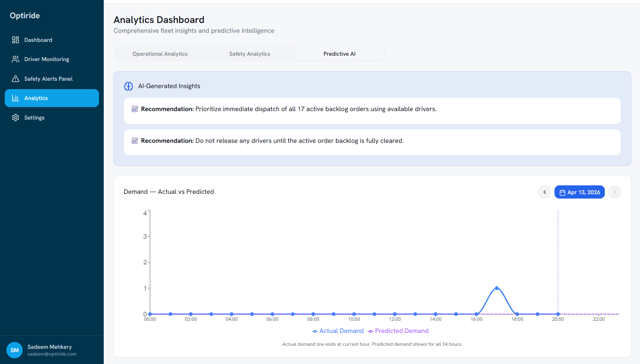Toggle Actual Demand legend entry
Image resolution: width=640 pixels, height=364 pixels.
point(338,331)
